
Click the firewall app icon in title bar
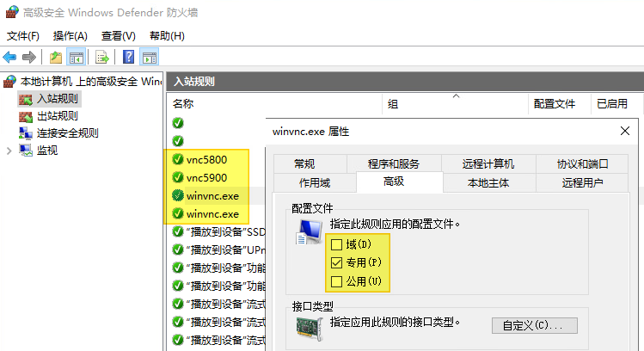[12, 12]
